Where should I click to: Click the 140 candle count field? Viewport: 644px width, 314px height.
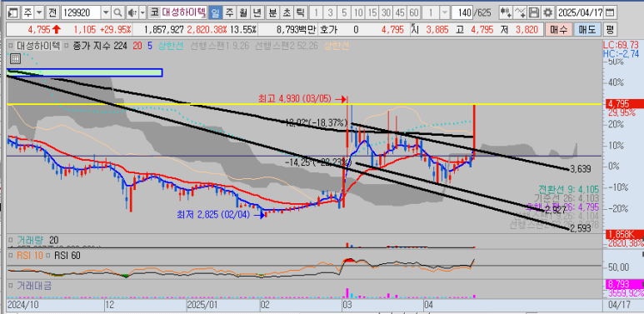[462, 13]
